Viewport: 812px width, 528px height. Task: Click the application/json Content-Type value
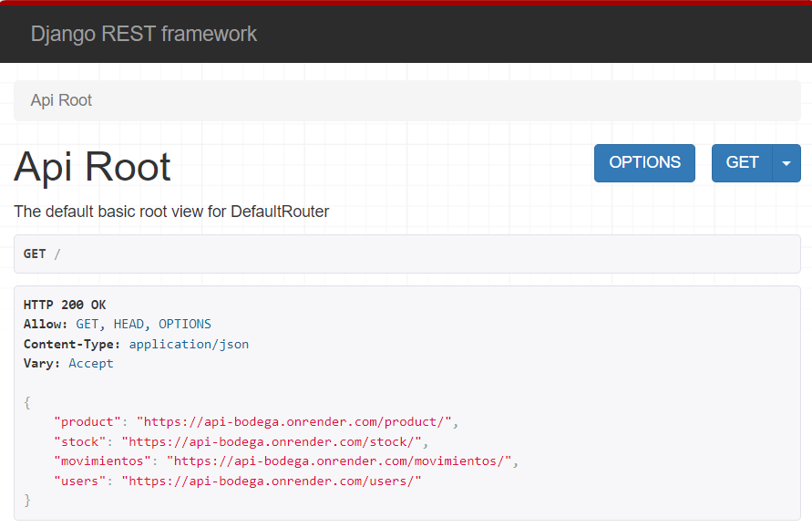click(189, 344)
